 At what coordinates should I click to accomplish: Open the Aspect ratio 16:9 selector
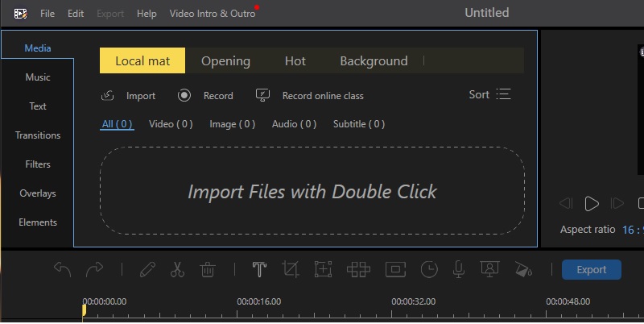[x=633, y=230]
